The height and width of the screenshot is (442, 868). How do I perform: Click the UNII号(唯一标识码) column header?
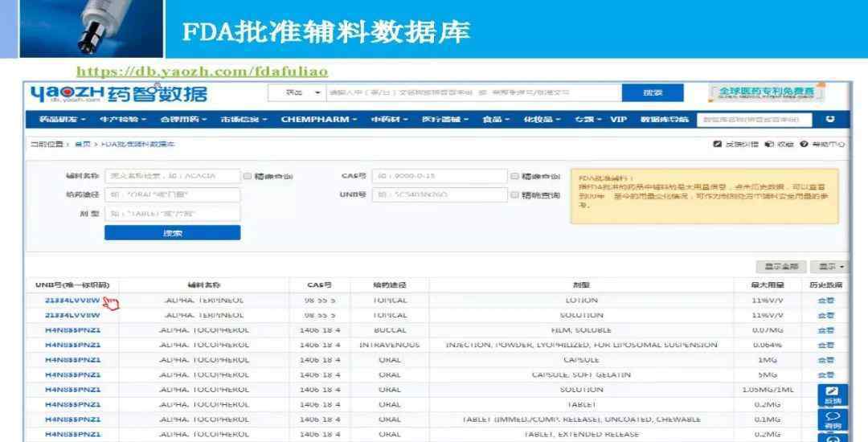click(x=72, y=285)
